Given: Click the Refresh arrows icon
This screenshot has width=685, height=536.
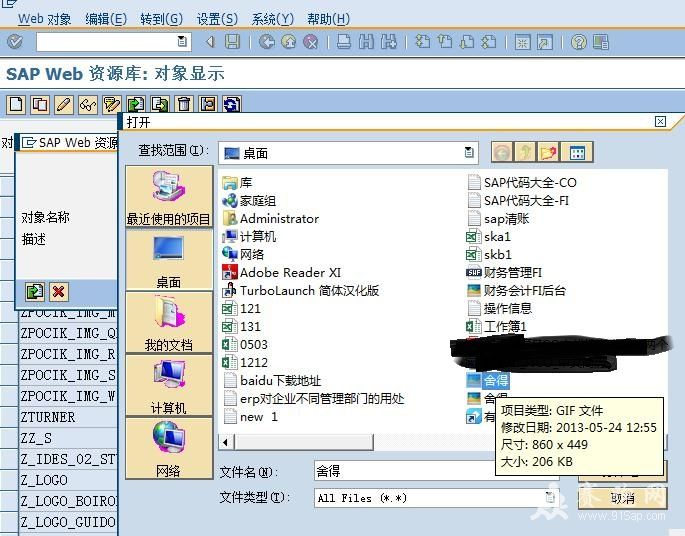Looking at the screenshot, I should point(232,104).
